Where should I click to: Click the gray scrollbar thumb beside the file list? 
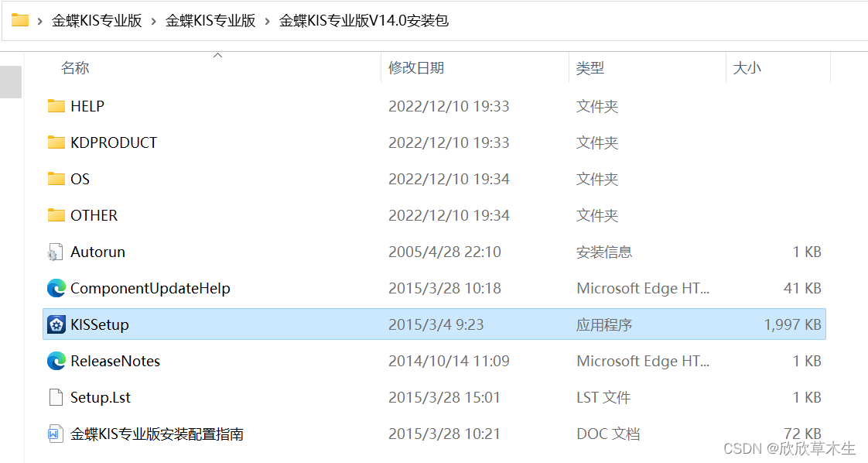tap(11, 82)
